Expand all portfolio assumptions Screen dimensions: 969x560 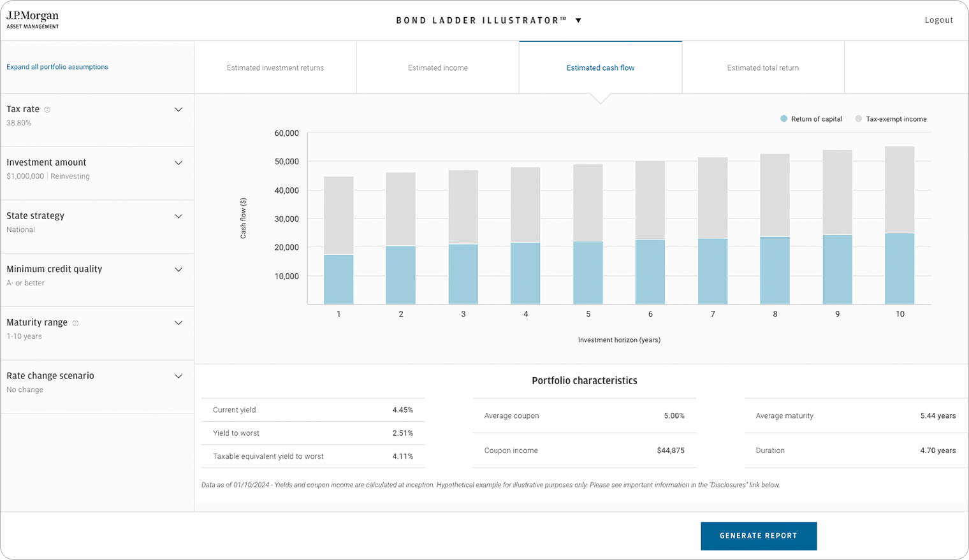57,67
